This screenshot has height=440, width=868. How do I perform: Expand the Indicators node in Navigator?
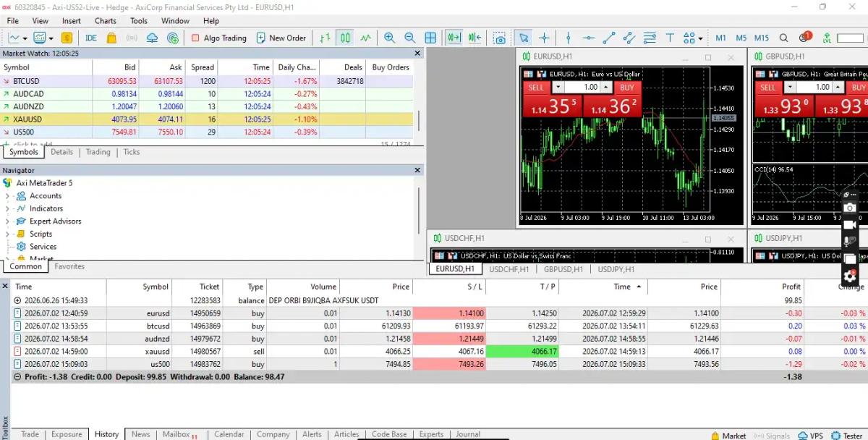pyautogui.click(x=7, y=208)
